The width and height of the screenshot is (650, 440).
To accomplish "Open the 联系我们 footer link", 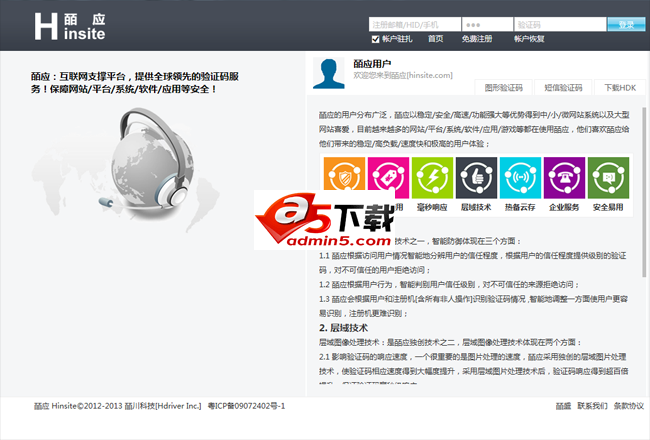I will tap(592, 406).
